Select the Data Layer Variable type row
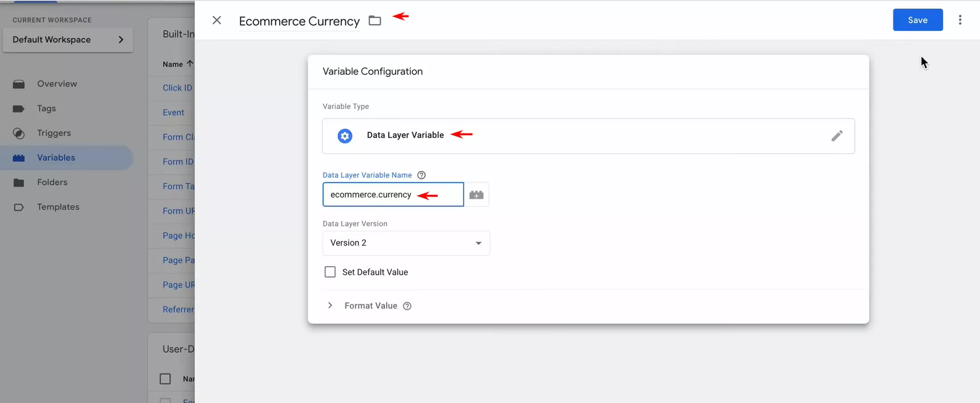The height and width of the screenshot is (403, 980). pos(588,136)
